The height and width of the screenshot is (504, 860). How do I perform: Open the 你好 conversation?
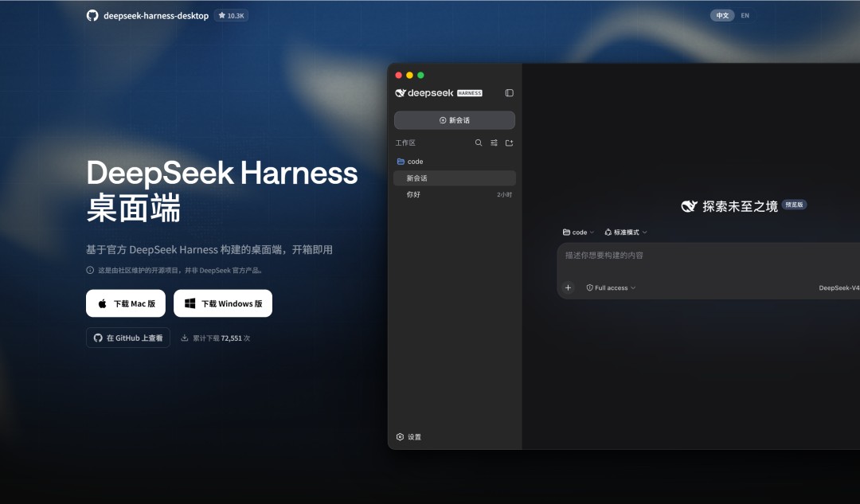tap(455, 194)
